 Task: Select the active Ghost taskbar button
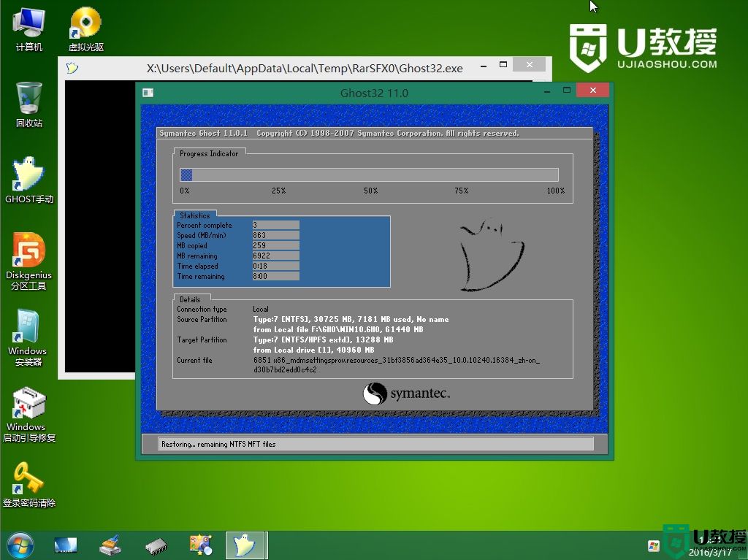246,545
